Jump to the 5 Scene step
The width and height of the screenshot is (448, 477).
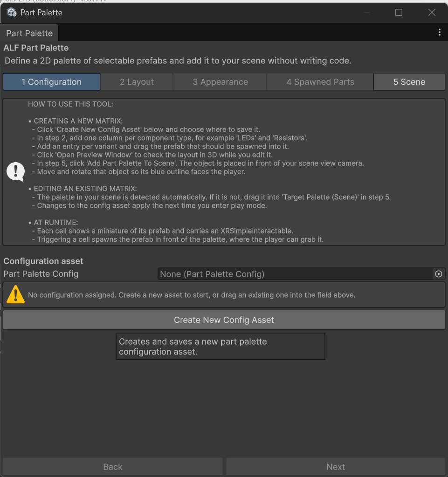click(409, 82)
